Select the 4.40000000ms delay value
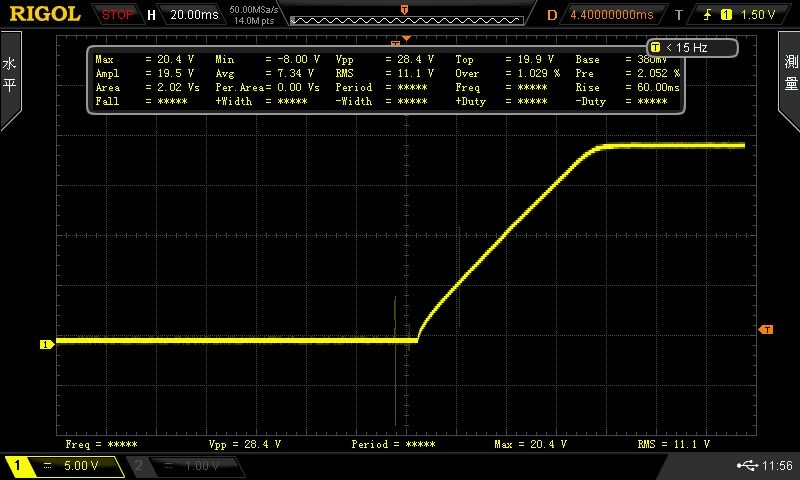The width and height of the screenshot is (800, 480). (611, 15)
